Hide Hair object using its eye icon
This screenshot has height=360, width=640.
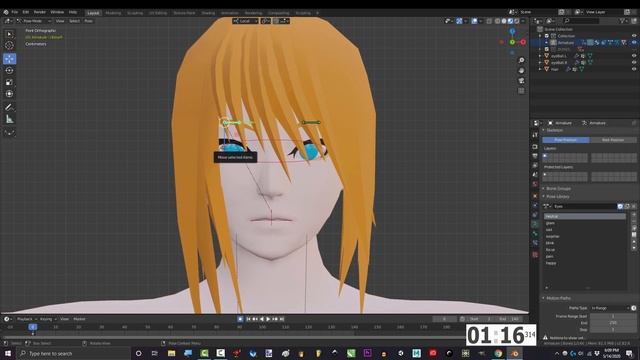634,69
